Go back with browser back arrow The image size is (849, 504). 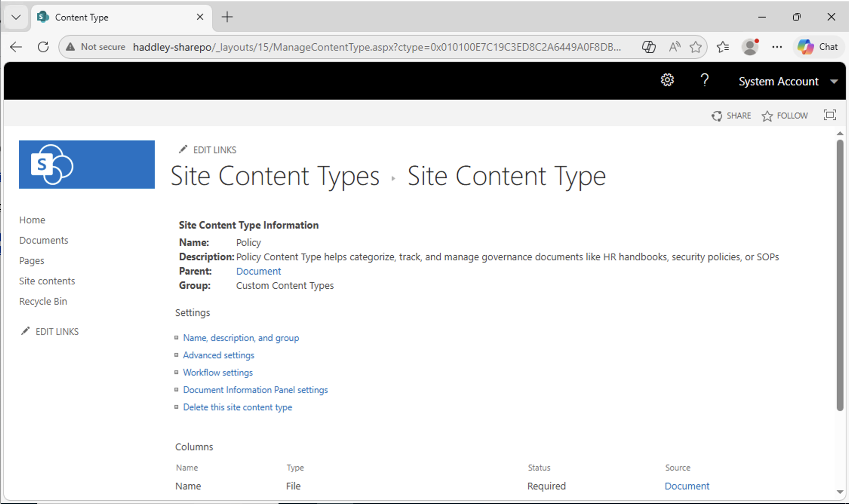tap(16, 47)
